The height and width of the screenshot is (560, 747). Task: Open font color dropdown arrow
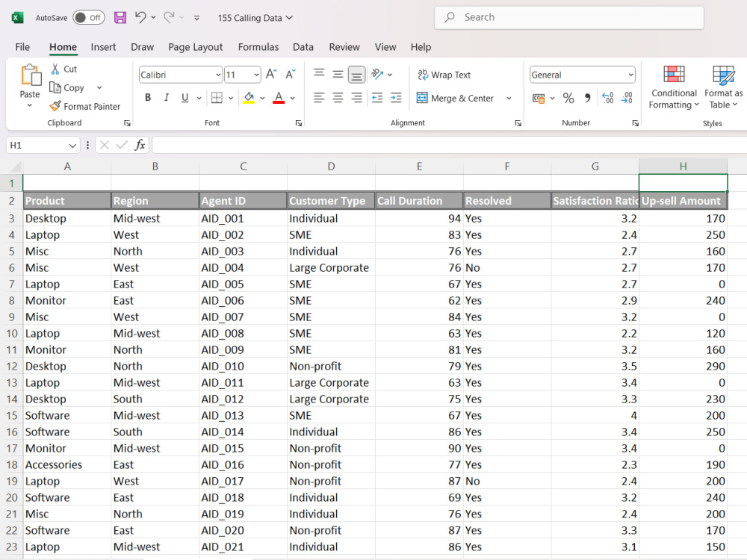tap(293, 98)
